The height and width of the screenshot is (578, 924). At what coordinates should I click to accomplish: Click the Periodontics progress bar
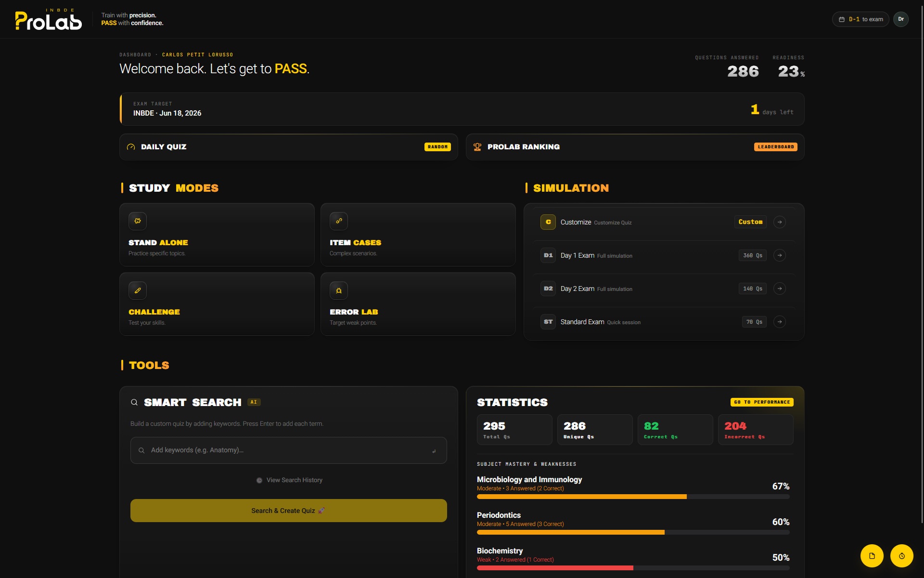633,532
